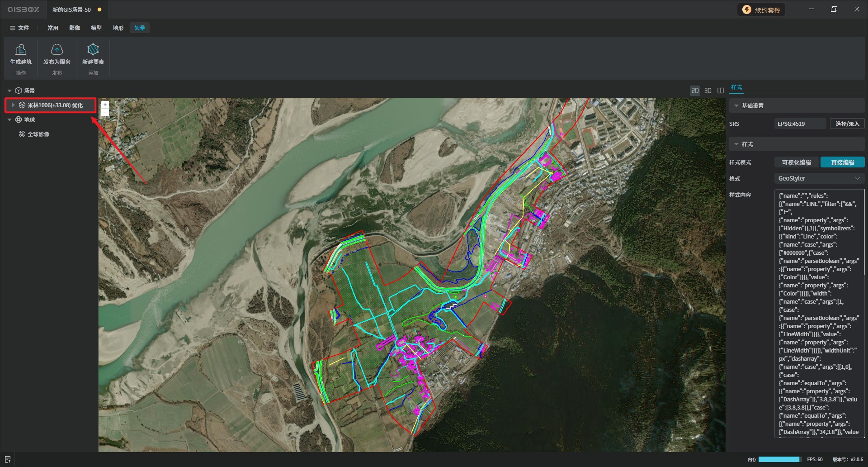
Task: Open the GeoStyler format dropdown
Action: coord(819,179)
